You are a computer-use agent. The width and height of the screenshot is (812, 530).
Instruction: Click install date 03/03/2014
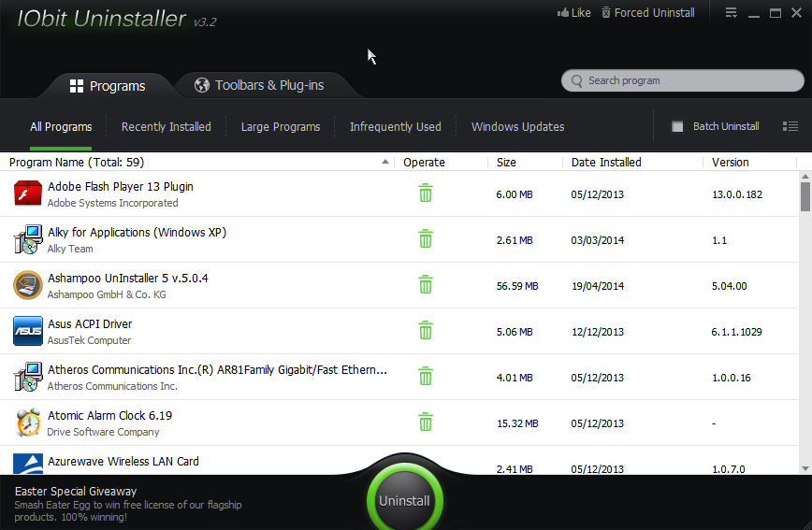(x=598, y=240)
